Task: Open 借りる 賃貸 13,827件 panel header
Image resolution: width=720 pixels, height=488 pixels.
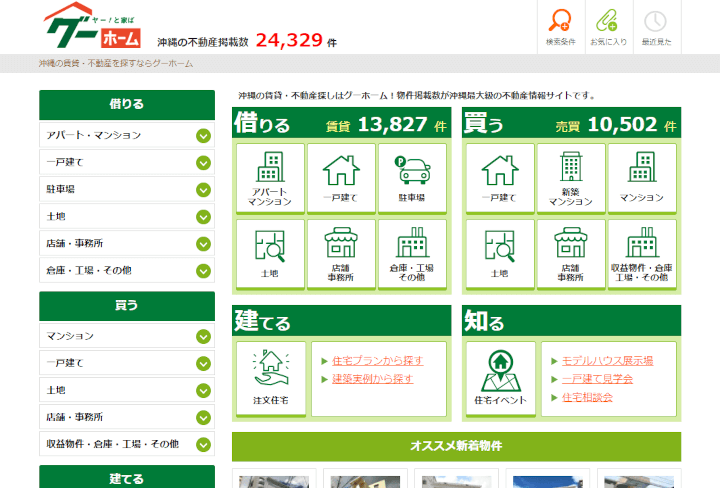Action: point(342,123)
